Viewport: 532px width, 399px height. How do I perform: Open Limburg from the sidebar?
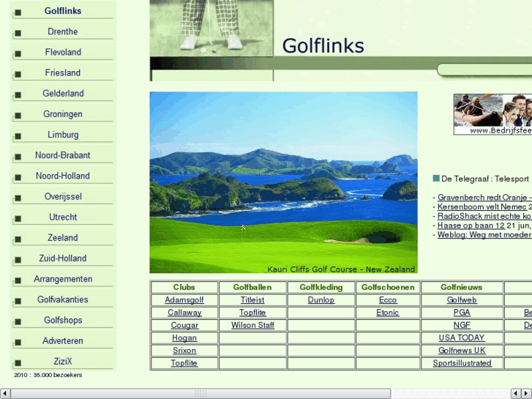[x=63, y=135]
